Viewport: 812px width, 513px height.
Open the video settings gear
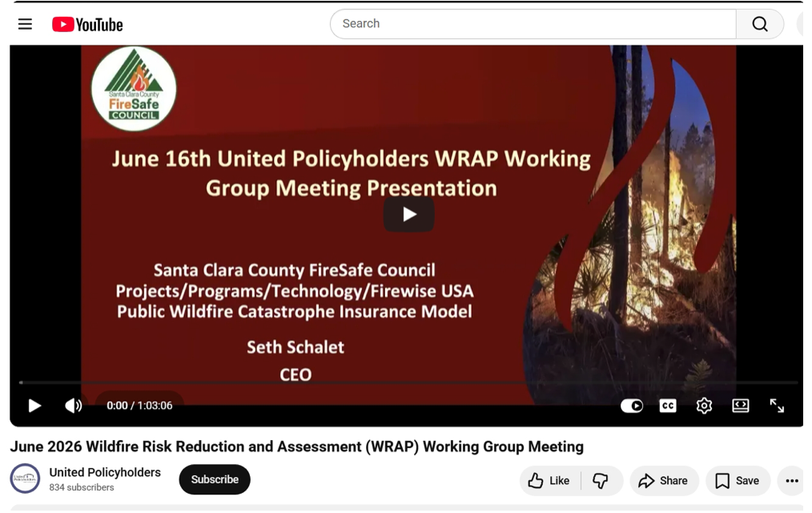pos(704,406)
